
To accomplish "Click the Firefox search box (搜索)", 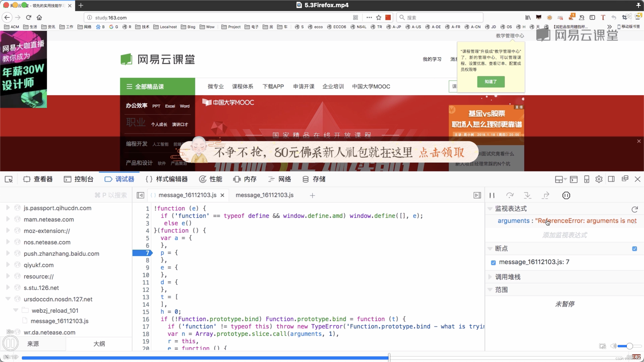I will pos(440,17).
